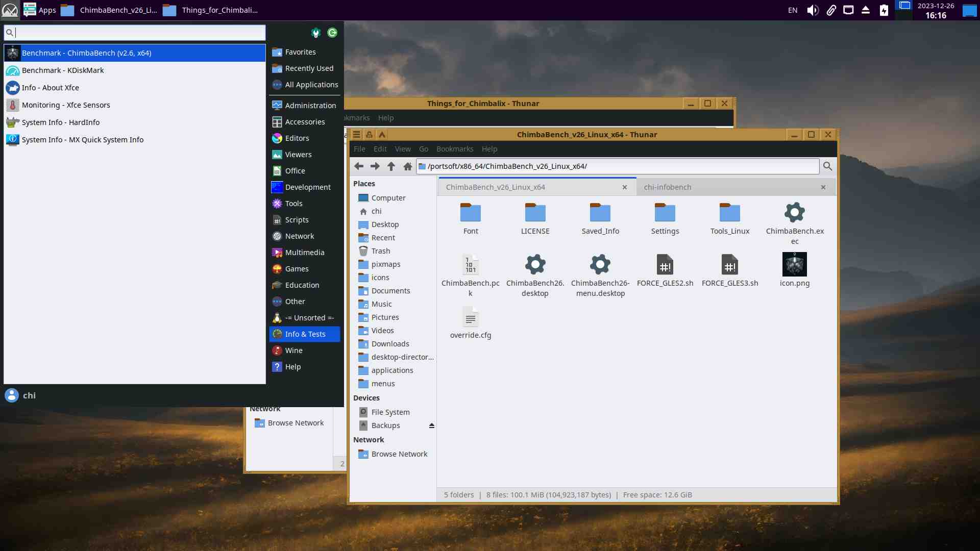Eject the Backups device
Image resolution: width=980 pixels, height=551 pixels.
(x=432, y=425)
